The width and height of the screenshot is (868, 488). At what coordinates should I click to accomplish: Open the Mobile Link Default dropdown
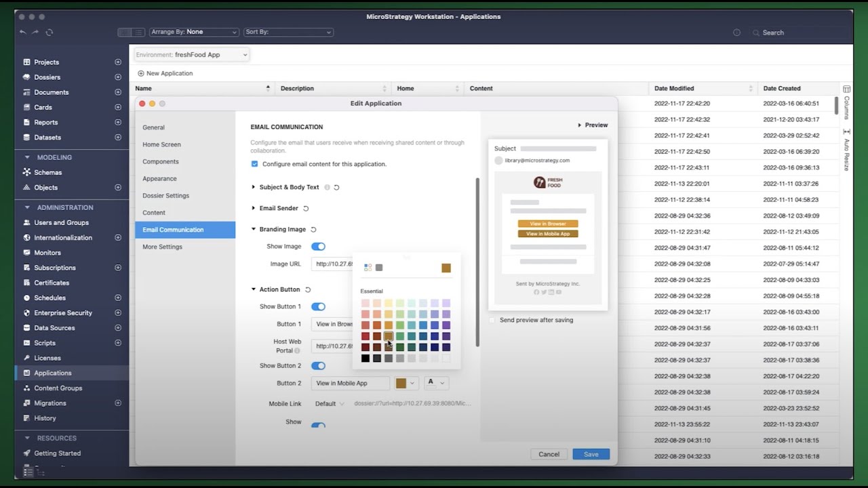pos(329,403)
